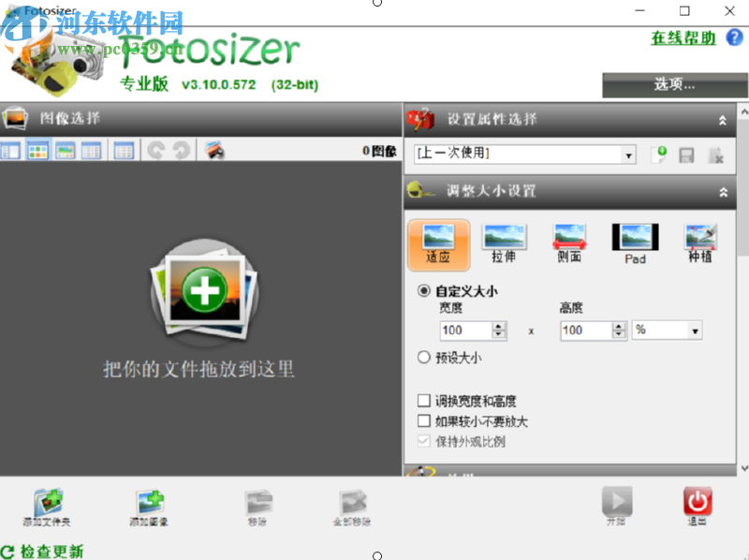Click the 选项 (Options) button
This screenshot has height=560, width=749.
(x=672, y=84)
